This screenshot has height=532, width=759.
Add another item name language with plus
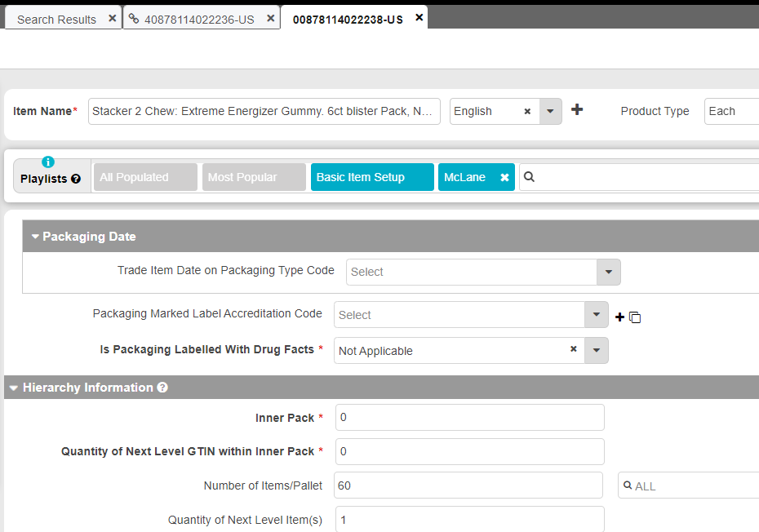pyautogui.click(x=577, y=109)
